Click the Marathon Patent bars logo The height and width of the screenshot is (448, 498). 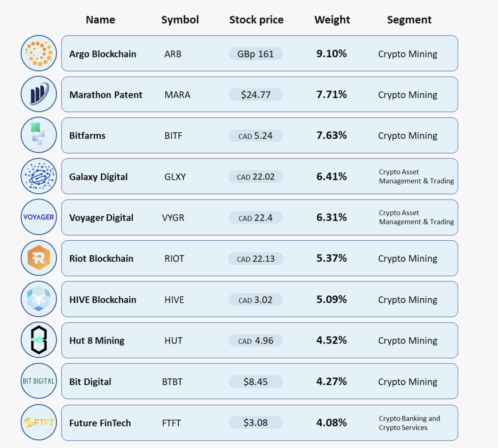[39, 94]
